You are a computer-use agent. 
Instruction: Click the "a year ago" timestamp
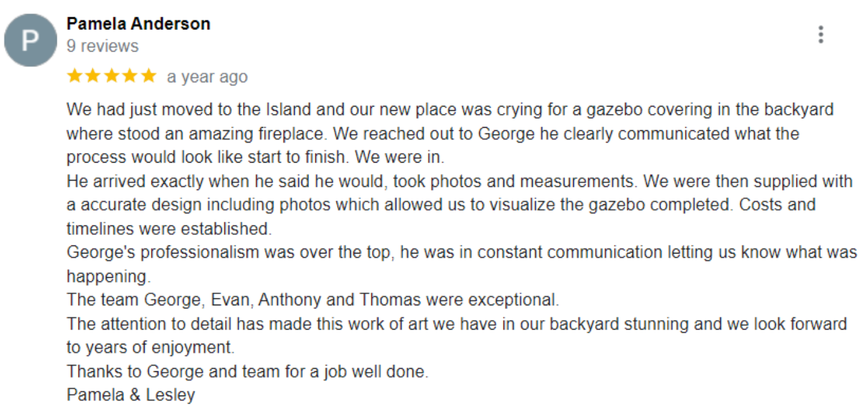coord(207,77)
